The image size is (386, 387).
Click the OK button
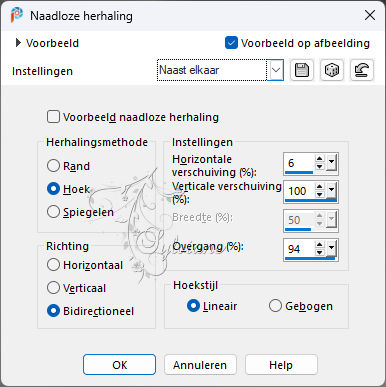(x=119, y=365)
